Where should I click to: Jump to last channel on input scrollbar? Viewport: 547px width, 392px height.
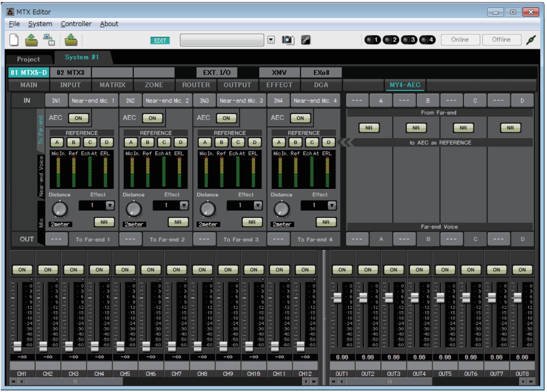[315, 382]
